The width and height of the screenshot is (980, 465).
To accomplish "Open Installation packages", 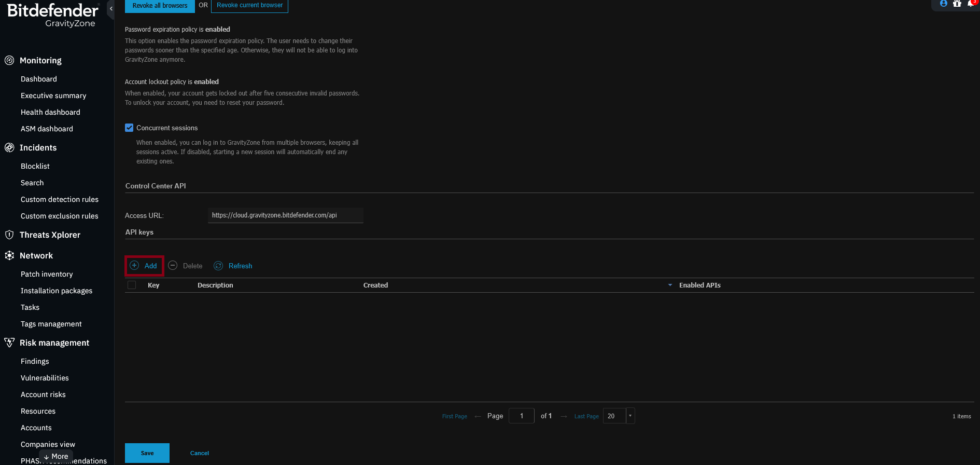I will click(57, 291).
